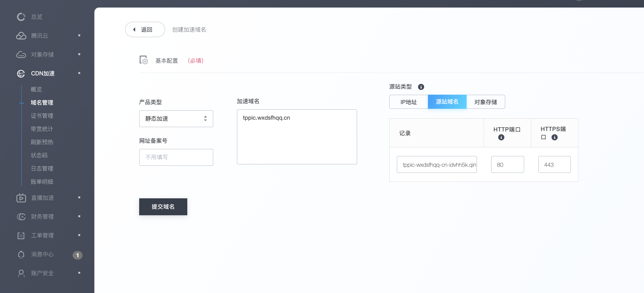Select the 对象存储 origin type tab

pyautogui.click(x=485, y=102)
